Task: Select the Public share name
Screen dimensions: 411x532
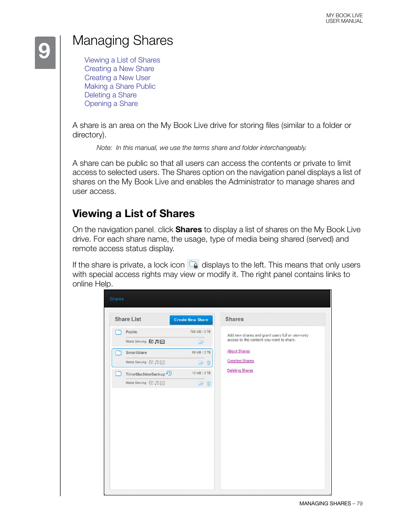Action: 131,332
